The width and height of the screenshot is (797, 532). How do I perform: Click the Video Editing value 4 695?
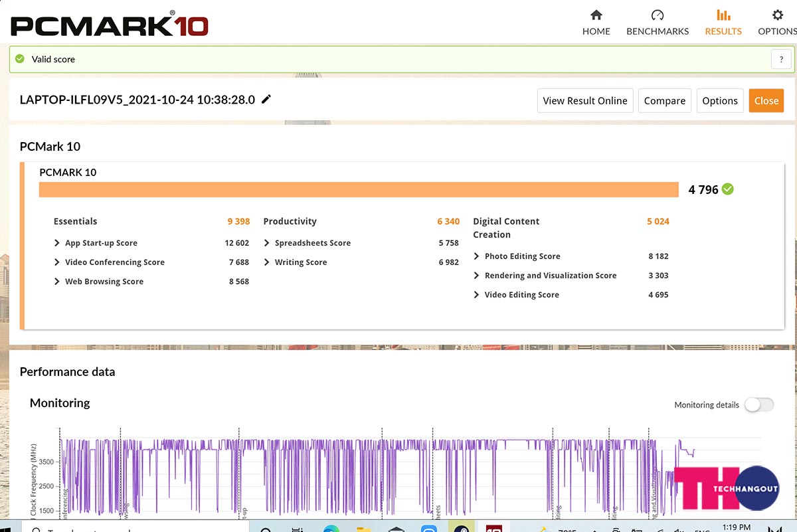point(659,295)
